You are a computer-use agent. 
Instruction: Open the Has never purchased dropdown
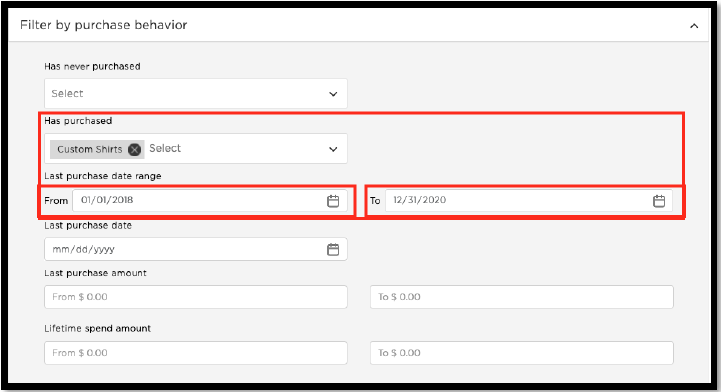[196, 94]
